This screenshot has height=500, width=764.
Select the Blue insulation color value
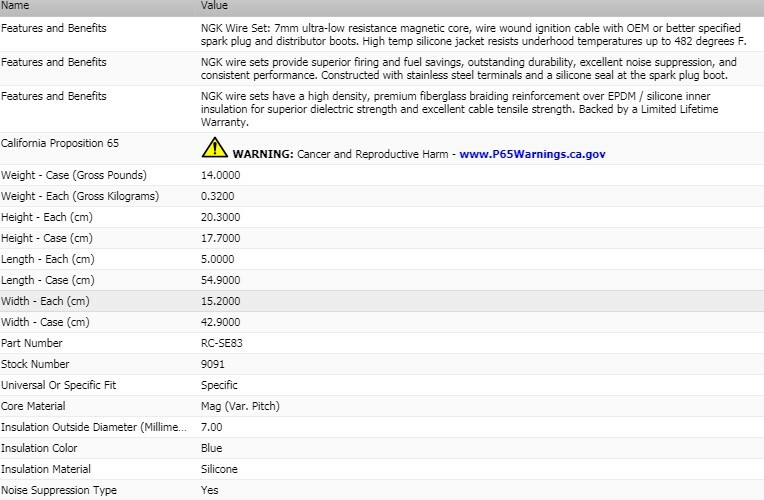click(x=211, y=448)
